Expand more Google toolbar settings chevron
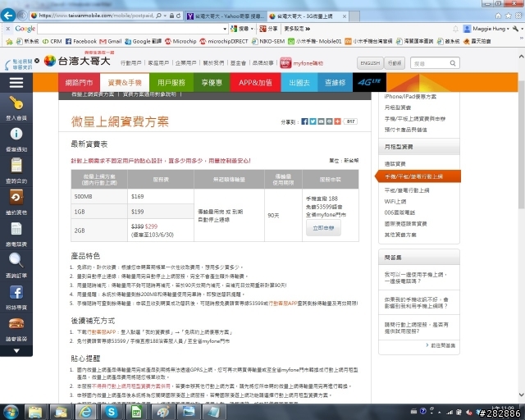The height and width of the screenshot is (420, 525). [308, 29]
